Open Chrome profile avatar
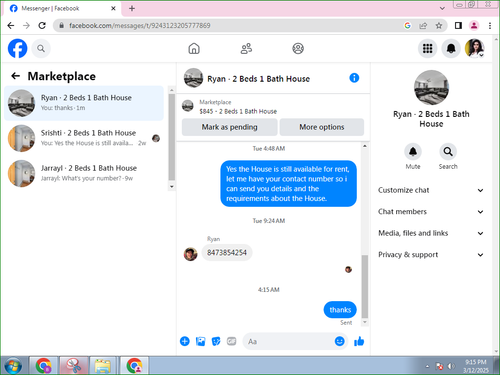The image size is (500, 375). tap(474, 25)
